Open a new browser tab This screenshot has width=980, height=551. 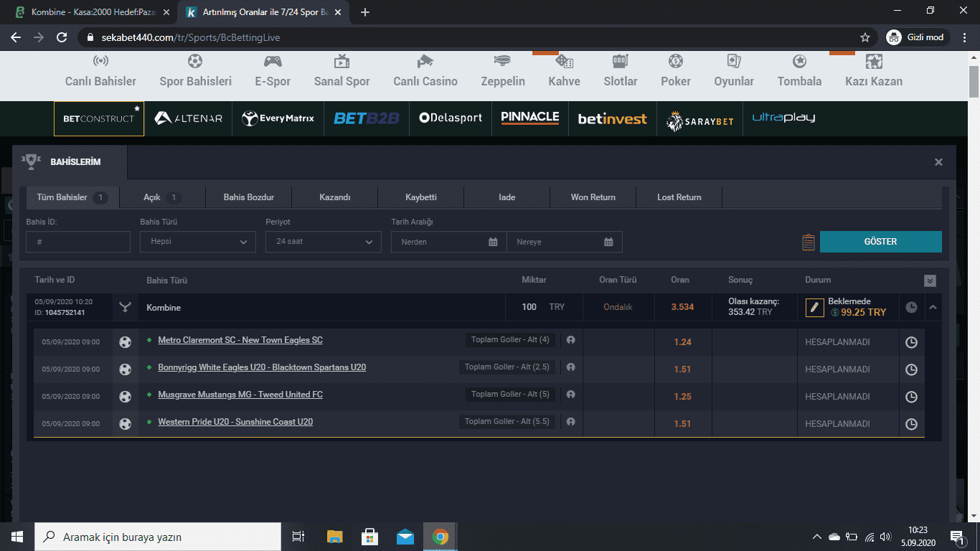[x=365, y=12]
